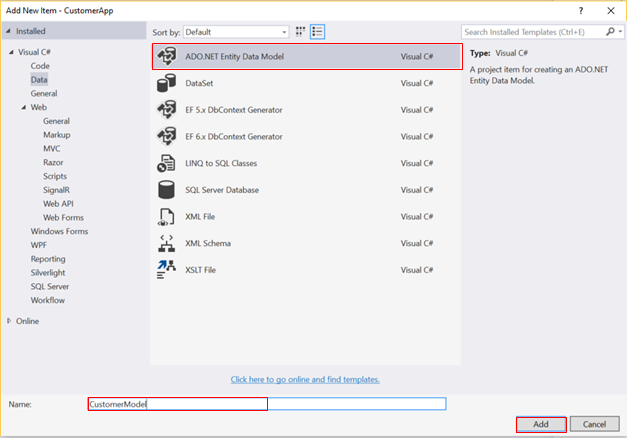627x438 pixels.
Task: Click the go online and find templates link
Action: [x=305, y=379]
